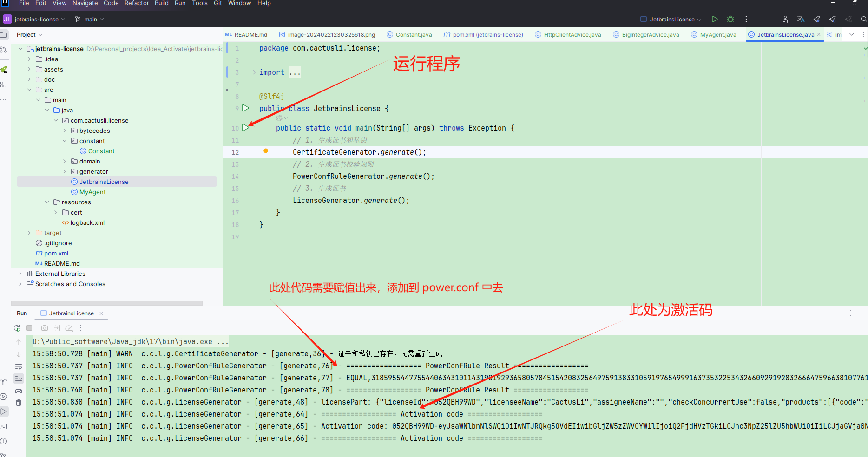This screenshot has width=868, height=457.
Task: Click the stop button in the Run panel
Action: 29,328
